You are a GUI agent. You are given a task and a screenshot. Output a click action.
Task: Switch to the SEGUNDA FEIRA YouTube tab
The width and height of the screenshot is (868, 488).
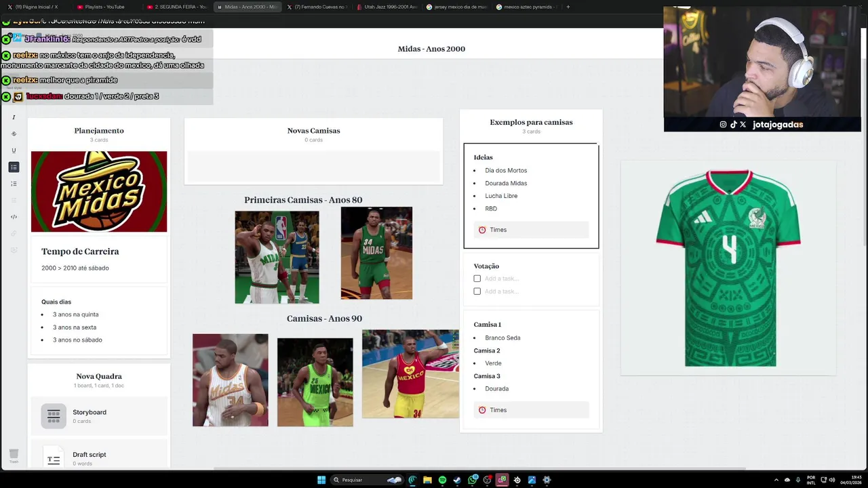176,7
